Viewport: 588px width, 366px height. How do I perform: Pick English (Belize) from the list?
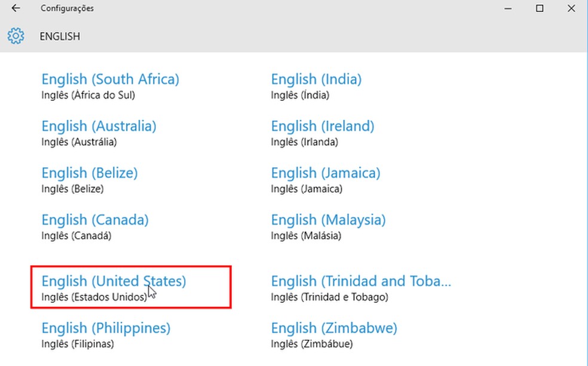pos(90,173)
